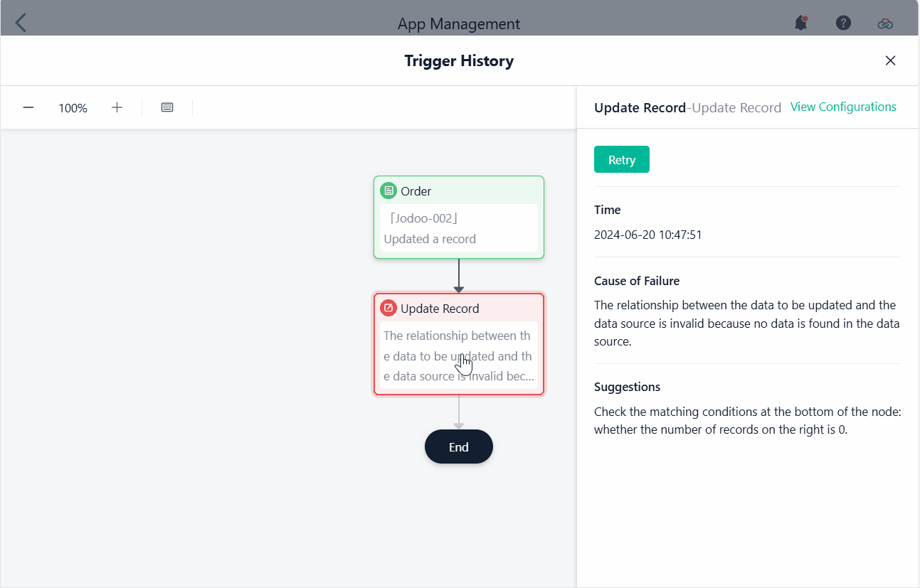Screen dimensions: 920x588
Task: Select the failed Update Record node
Action: click(459, 344)
